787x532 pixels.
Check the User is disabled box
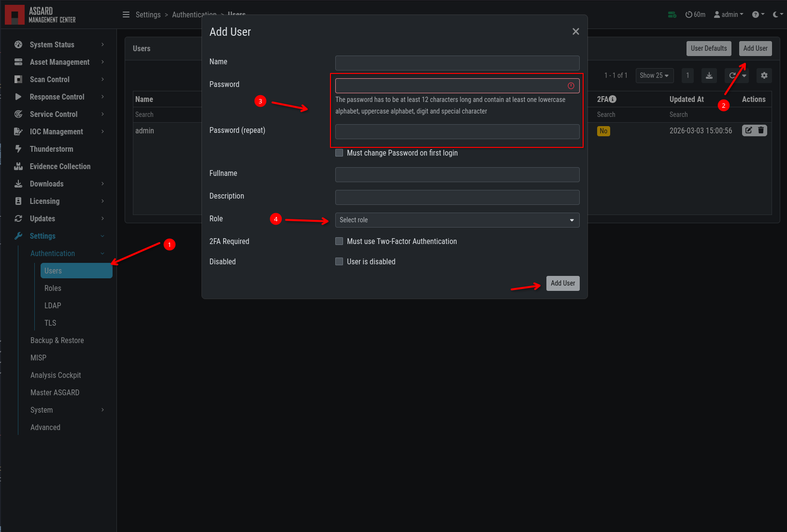click(x=339, y=261)
